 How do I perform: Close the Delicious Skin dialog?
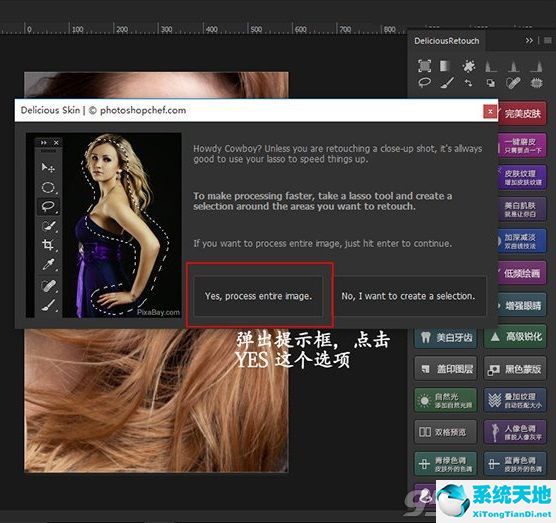coord(490,112)
